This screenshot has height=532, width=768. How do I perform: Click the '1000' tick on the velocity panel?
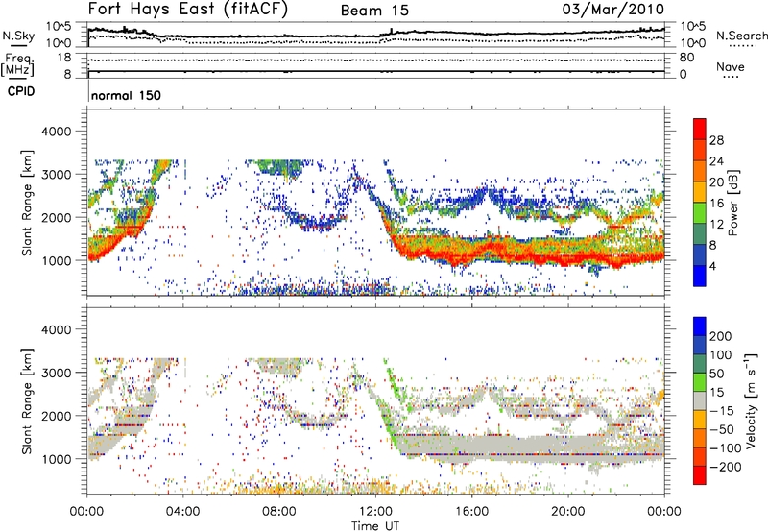click(x=57, y=459)
